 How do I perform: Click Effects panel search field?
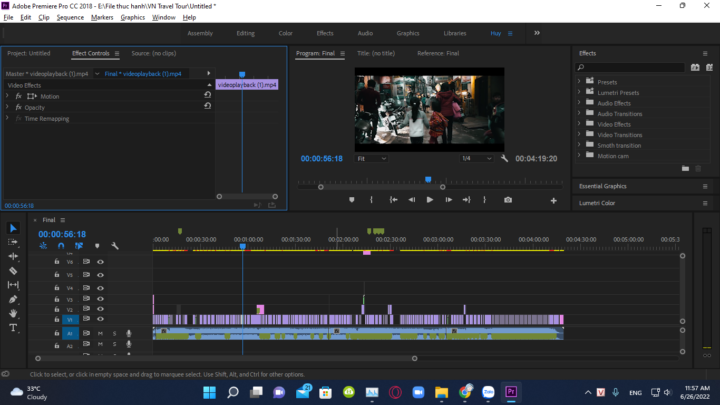click(x=630, y=68)
